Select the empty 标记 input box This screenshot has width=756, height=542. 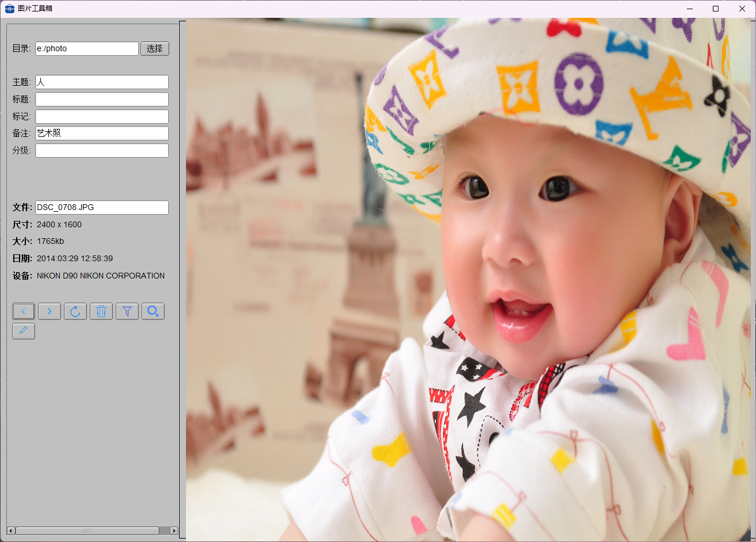tap(102, 117)
